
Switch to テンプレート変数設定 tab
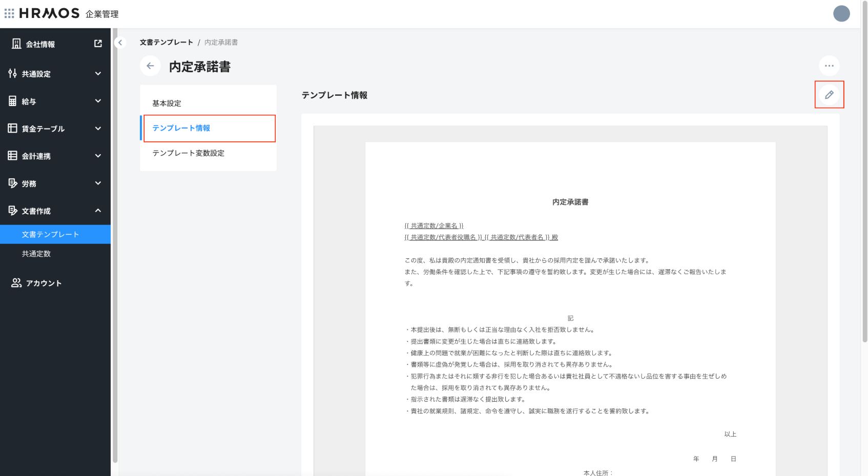click(x=189, y=153)
